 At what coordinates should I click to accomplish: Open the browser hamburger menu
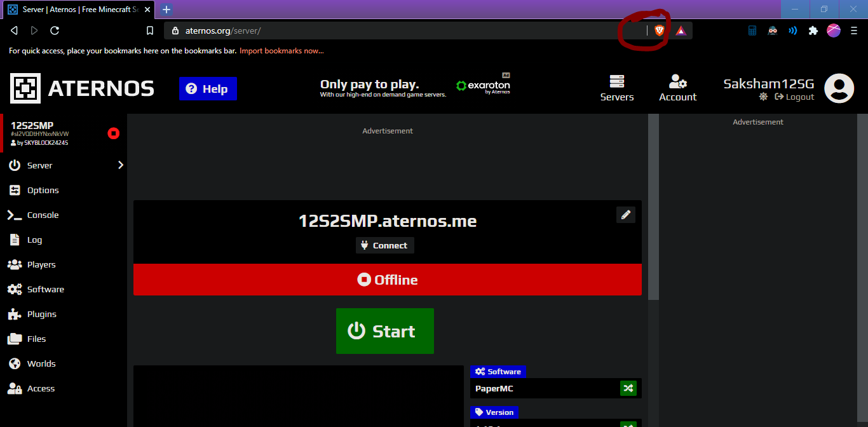854,30
